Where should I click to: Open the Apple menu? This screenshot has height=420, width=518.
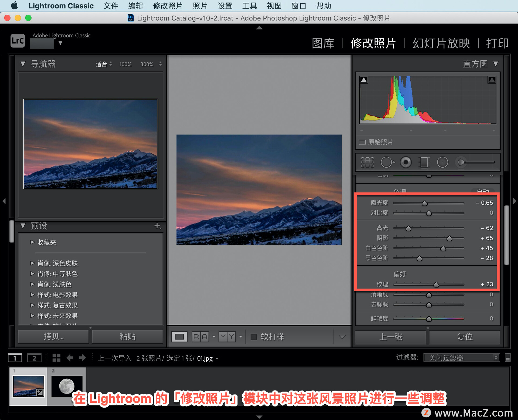pos(14,6)
